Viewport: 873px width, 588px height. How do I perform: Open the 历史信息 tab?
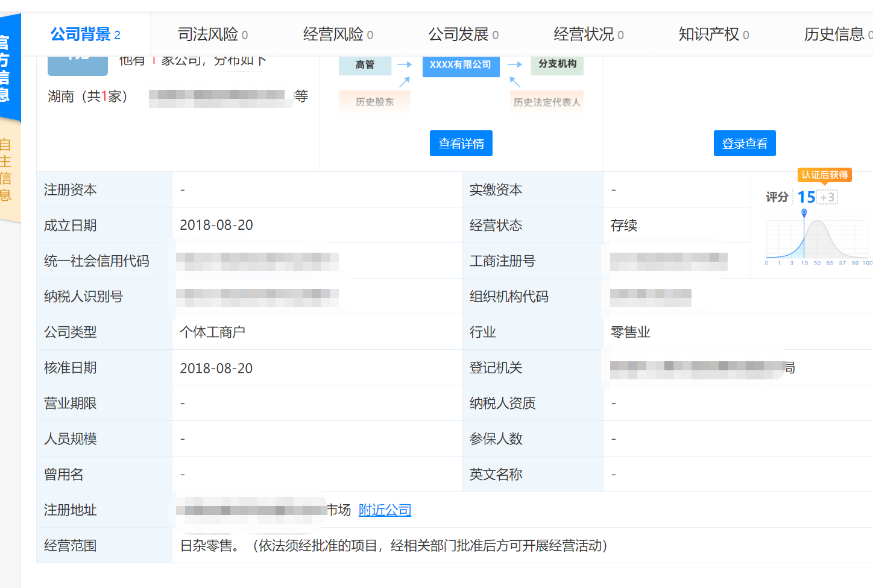click(838, 34)
